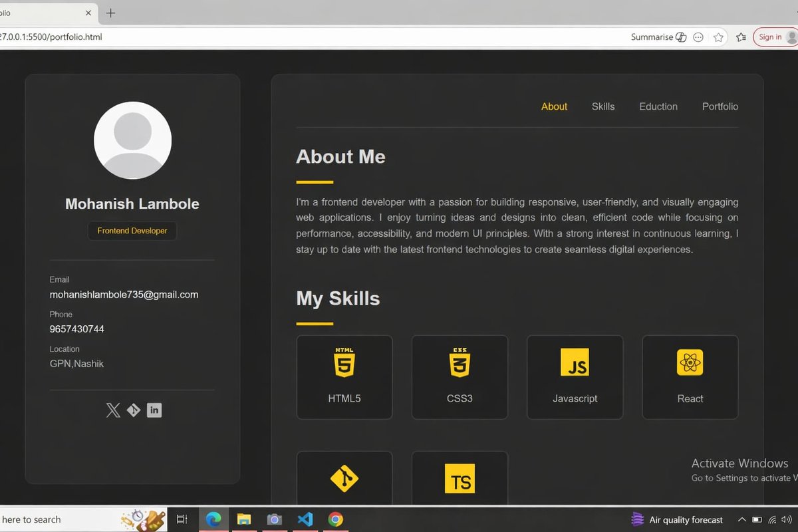Screen dimensions: 798x532
Task: Open Google Chrome from the taskbar
Action: coord(335,519)
